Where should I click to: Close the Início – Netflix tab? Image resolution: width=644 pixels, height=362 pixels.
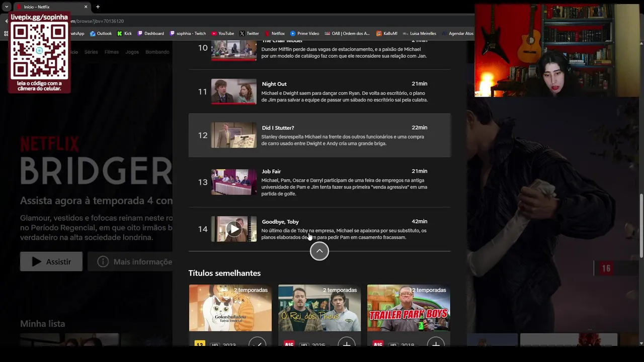pos(86,7)
